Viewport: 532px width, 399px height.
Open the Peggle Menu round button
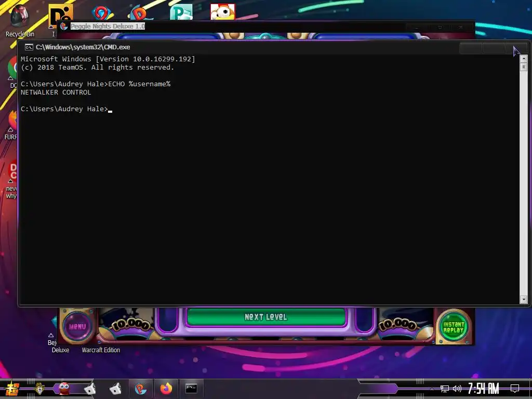click(x=77, y=326)
